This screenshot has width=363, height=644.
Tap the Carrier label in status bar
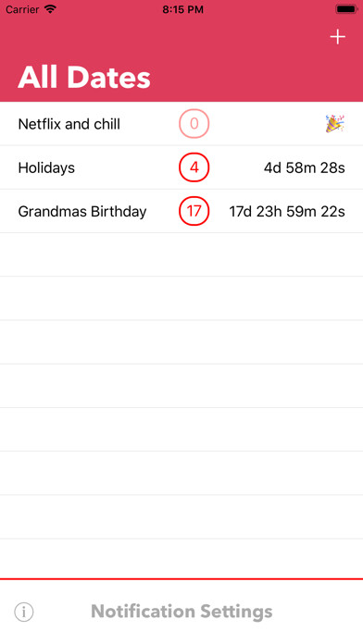point(22,9)
